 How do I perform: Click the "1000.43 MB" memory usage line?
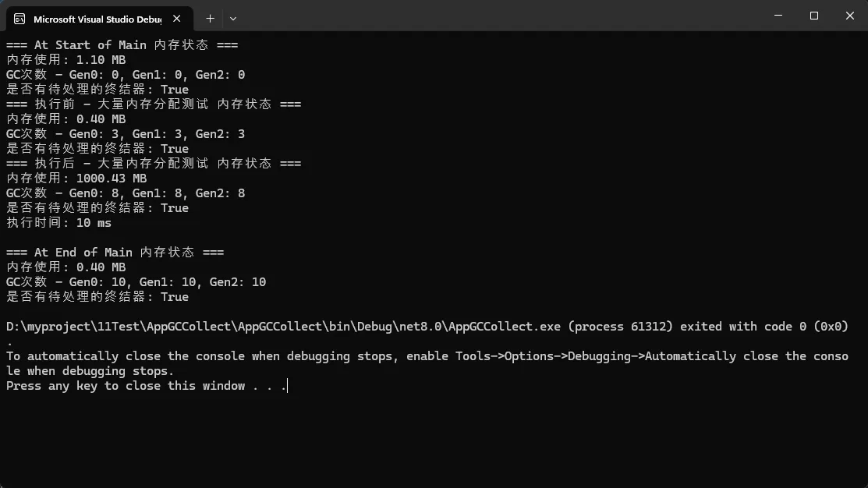coord(76,179)
